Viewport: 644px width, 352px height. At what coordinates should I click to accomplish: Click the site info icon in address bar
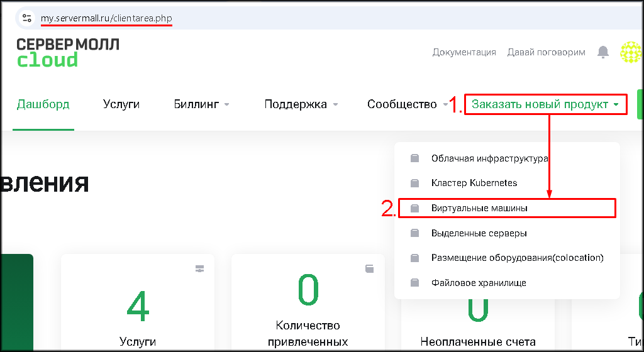click(x=27, y=18)
